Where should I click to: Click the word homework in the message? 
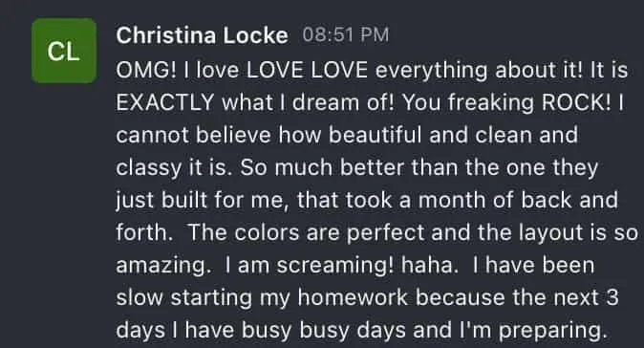pyautogui.click(x=353, y=297)
